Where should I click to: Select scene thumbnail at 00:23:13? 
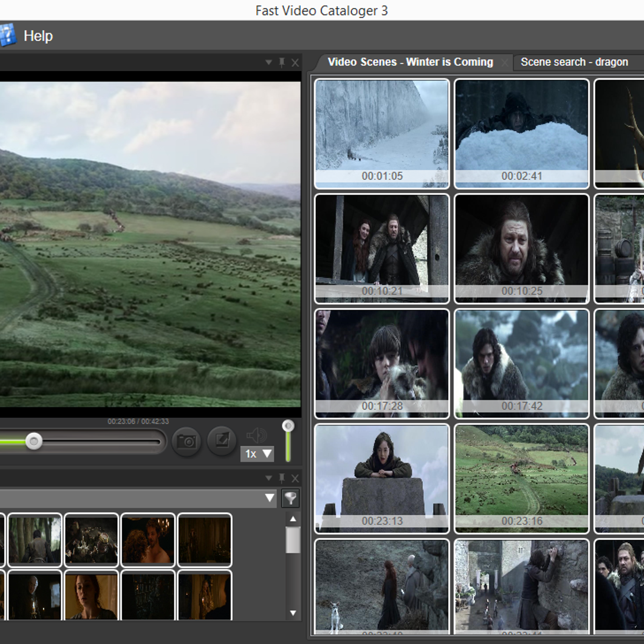click(382, 479)
